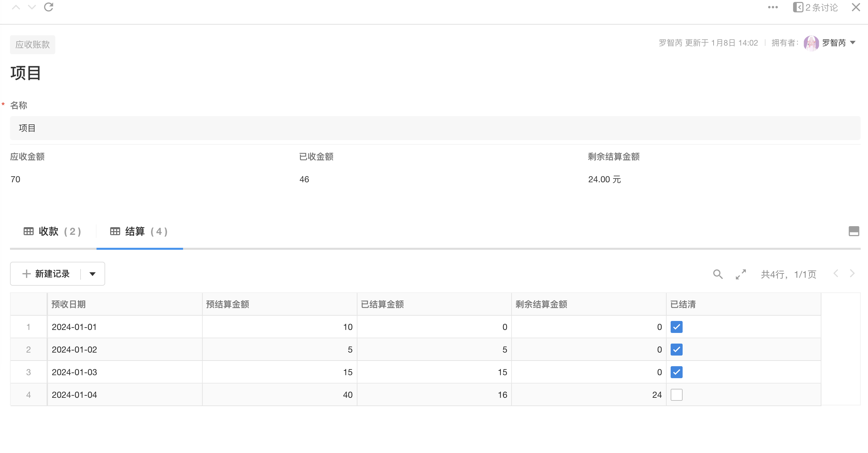This screenshot has height=453, width=868.
Task: Open the 2条讨论 discussion panel
Action: coord(815,7)
